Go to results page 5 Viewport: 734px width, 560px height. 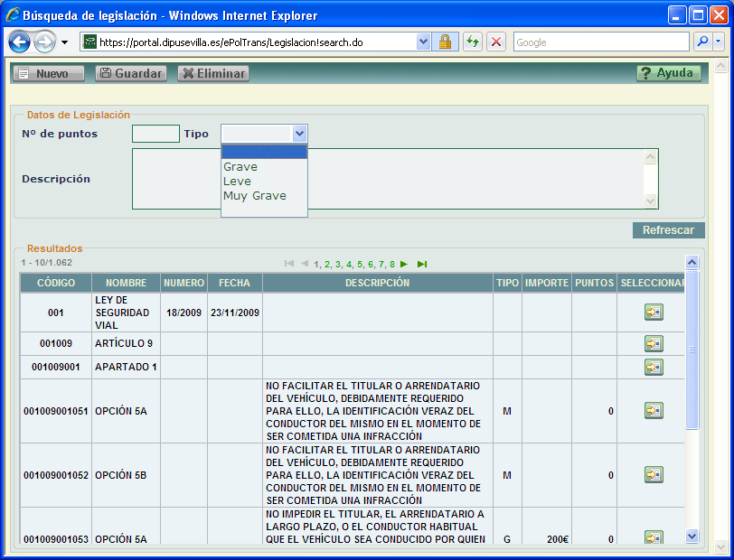[x=360, y=265]
